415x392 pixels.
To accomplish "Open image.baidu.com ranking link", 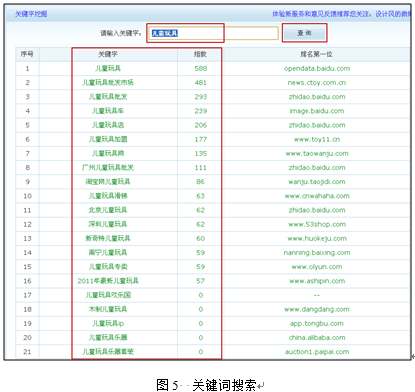I will (x=317, y=111).
